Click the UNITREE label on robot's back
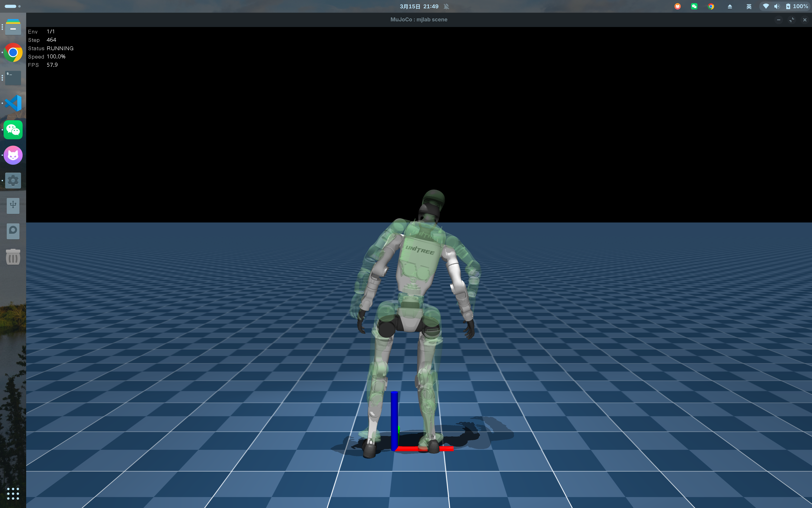The width and height of the screenshot is (812, 508). 420,250
